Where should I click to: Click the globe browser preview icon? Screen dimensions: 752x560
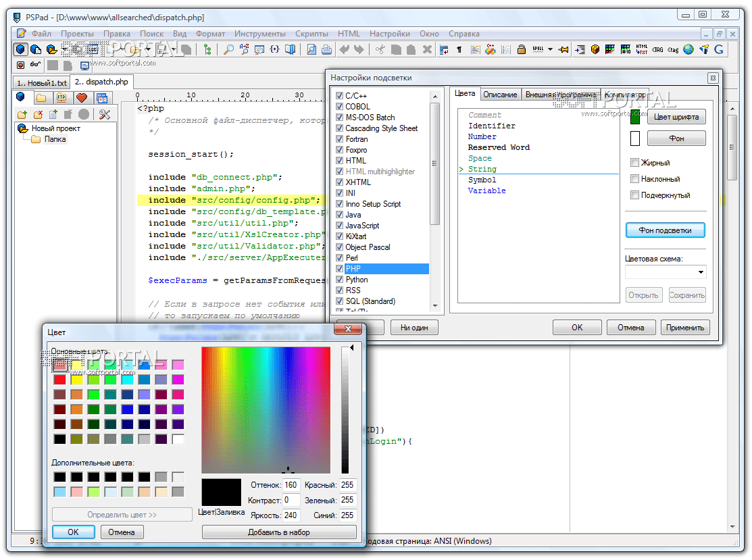pos(688,49)
